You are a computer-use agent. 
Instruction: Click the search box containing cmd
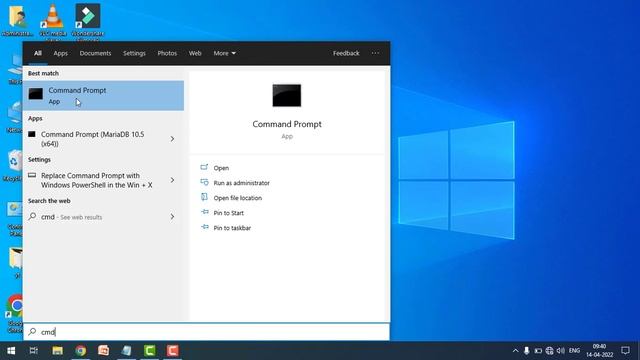(207, 332)
